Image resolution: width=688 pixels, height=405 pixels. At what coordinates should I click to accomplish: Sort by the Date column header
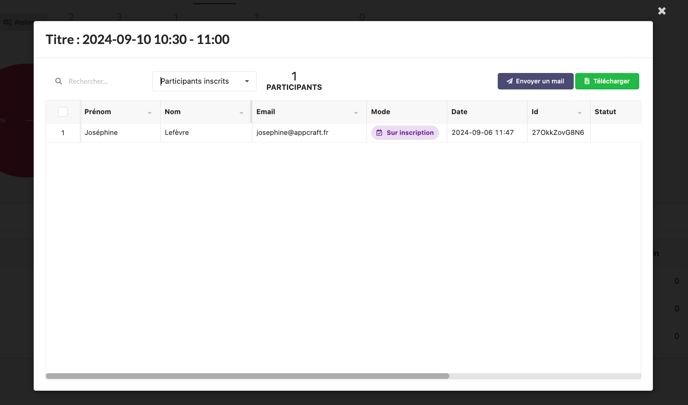(459, 112)
